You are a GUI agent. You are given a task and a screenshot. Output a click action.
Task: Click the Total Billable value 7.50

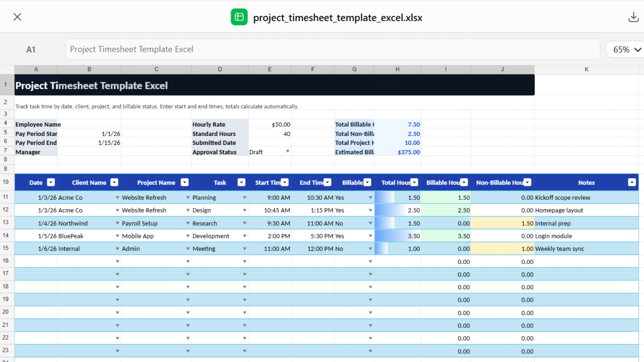(x=397, y=124)
